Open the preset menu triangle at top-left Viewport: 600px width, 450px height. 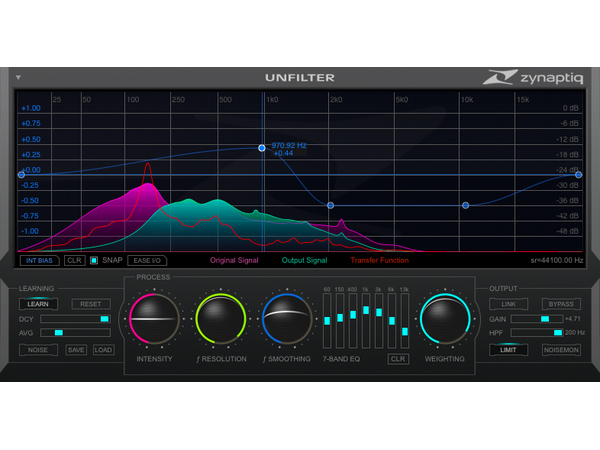pos(18,78)
